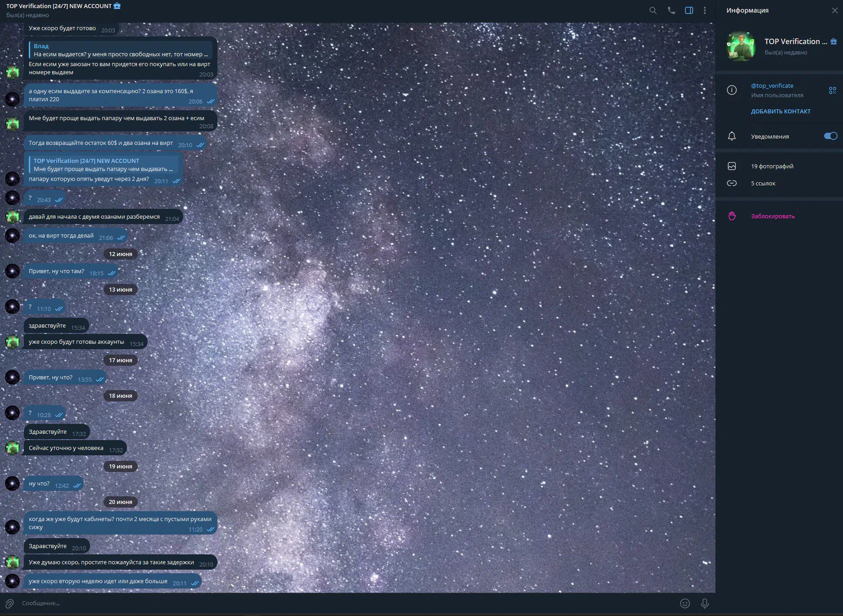Open search in chat
843x616 pixels.
point(653,10)
